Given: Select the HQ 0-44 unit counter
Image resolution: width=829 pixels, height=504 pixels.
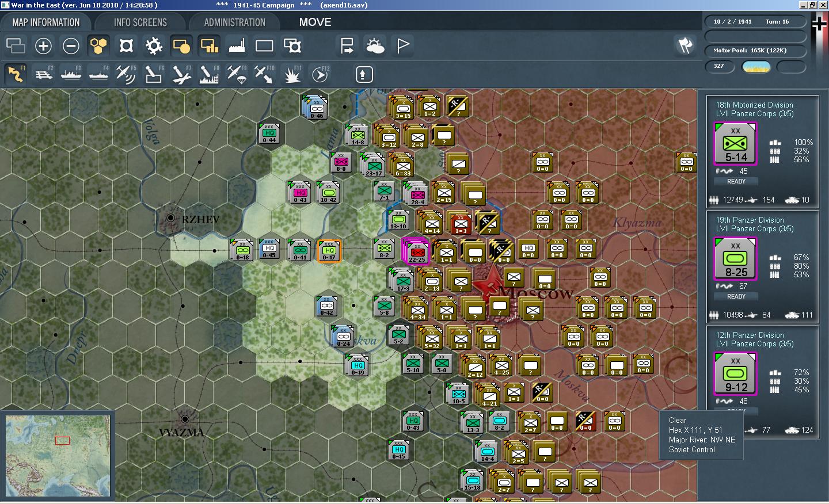Looking at the screenshot, I should [269, 133].
